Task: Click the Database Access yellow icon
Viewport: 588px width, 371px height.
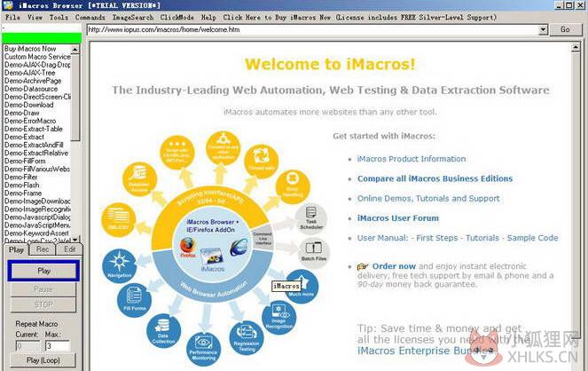Action: (139, 178)
